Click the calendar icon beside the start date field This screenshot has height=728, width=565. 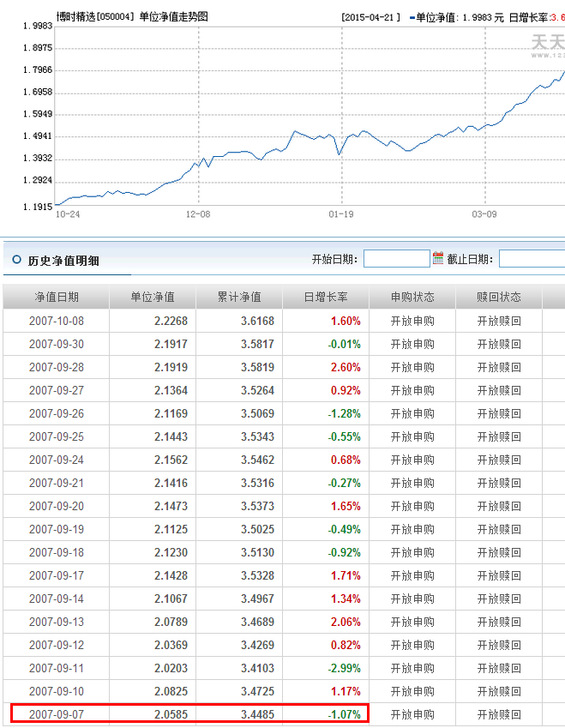tap(438, 258)
